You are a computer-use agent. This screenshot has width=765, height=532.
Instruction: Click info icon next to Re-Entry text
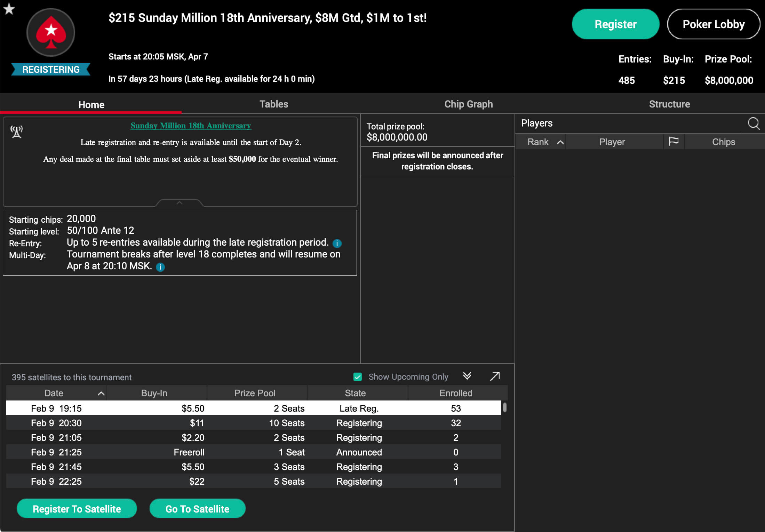337,243
